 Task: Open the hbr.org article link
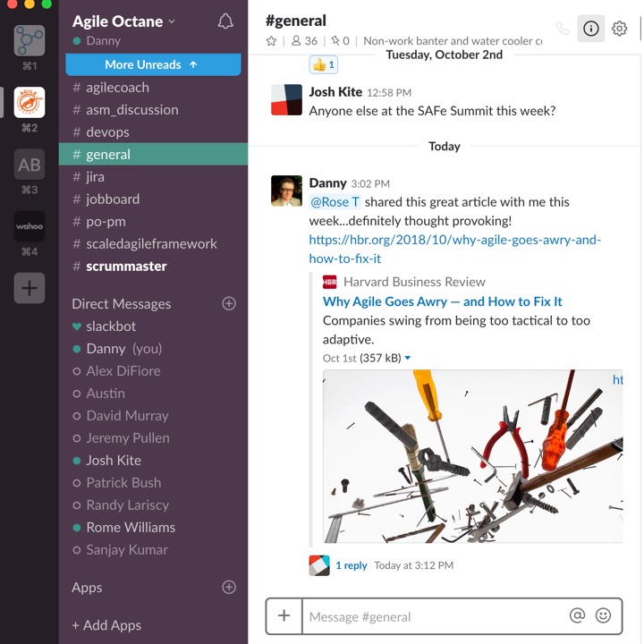point(454,240)
